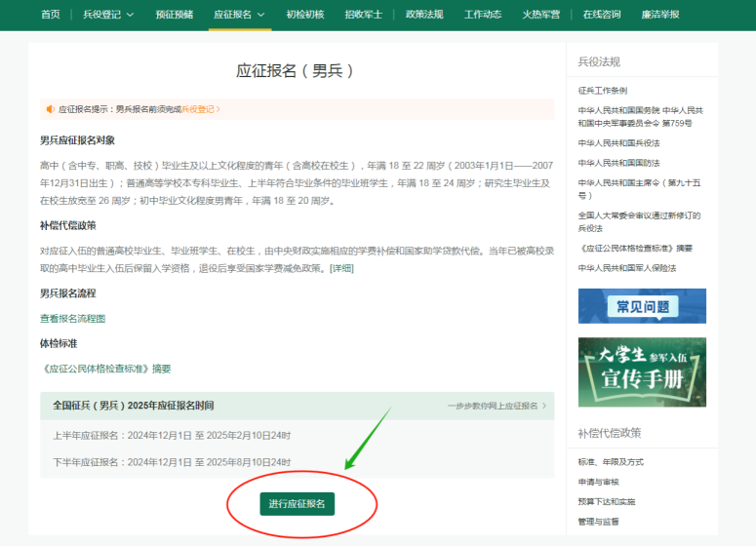Open the 常见问题 banner image
756x546 pixels.
[642, 306]
